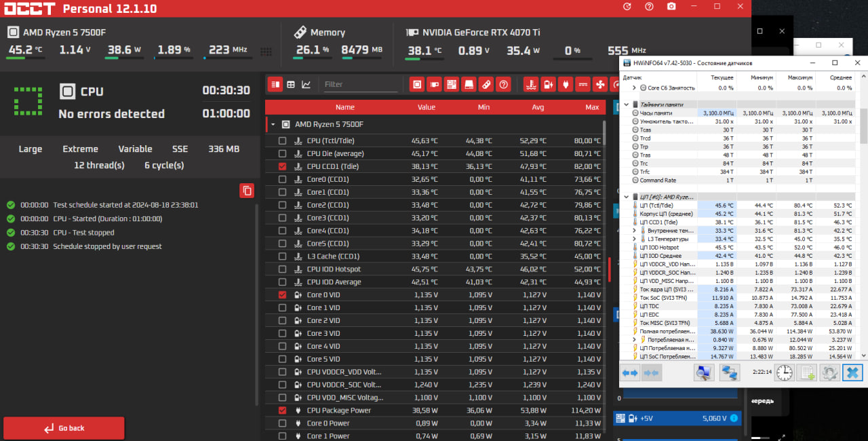Sort OCCT table by Value column
Screen dimensions: 868x441
click(427, 107)
